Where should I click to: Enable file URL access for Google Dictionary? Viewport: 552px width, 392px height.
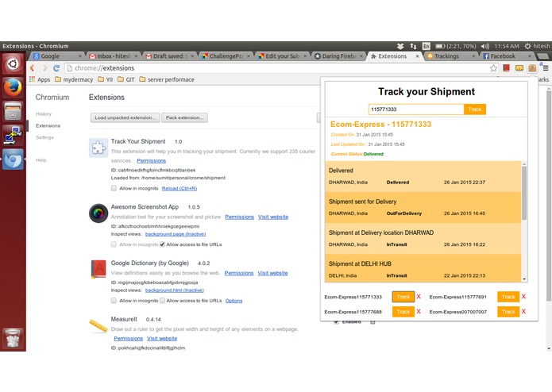click(x=162, y=300)
